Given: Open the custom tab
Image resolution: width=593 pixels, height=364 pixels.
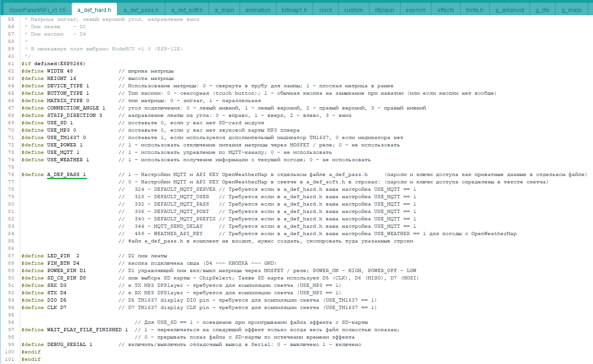Looking at the screenshot, I should point(354,10).
